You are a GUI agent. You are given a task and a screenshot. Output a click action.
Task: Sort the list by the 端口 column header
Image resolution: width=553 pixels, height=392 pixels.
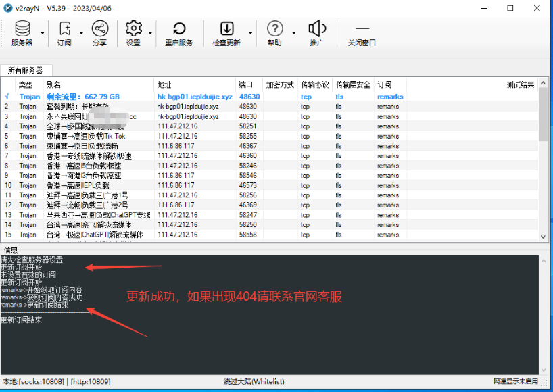(x=246, y=85)
